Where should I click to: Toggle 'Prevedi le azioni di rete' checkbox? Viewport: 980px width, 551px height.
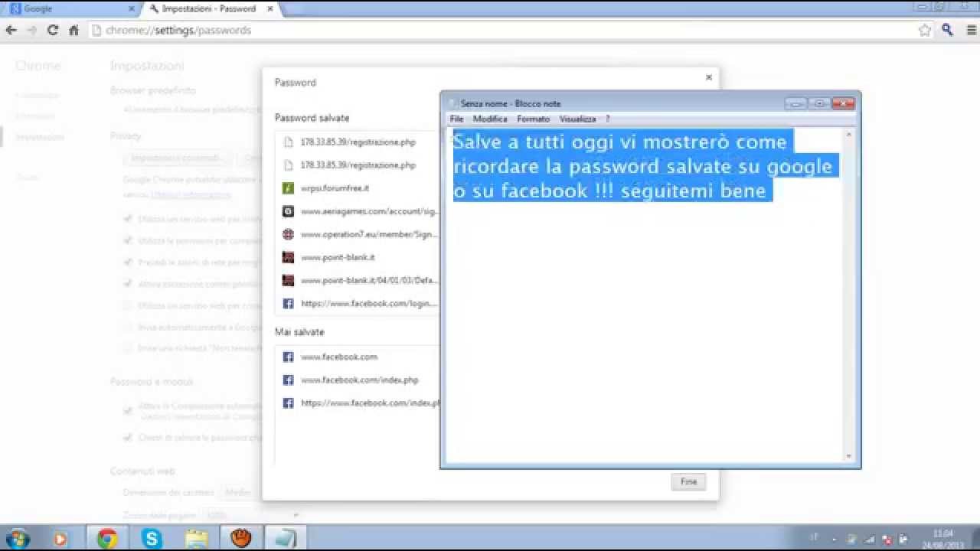point(128,262)
